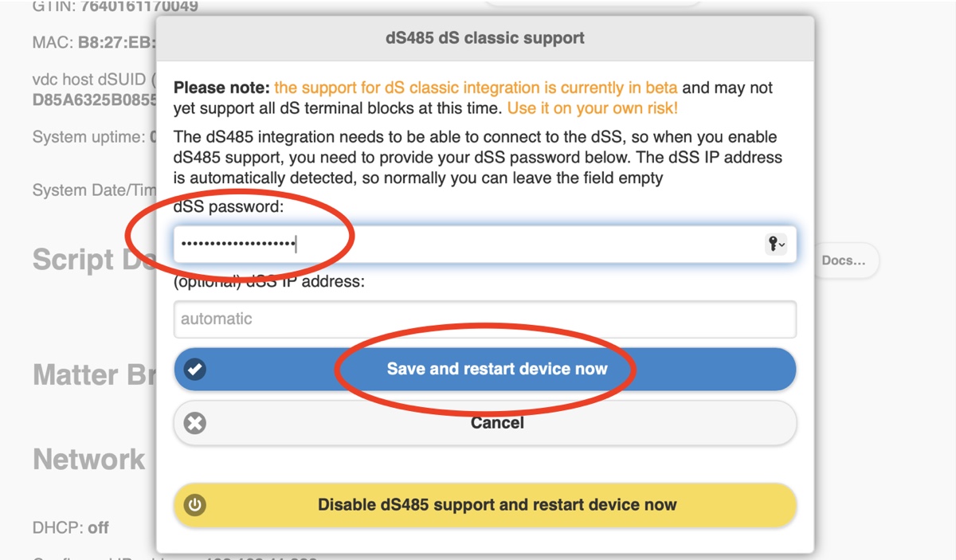Screen dimensions: 956x560
Task: Click the power icon on the yellow button
Action: pos(195,505)
